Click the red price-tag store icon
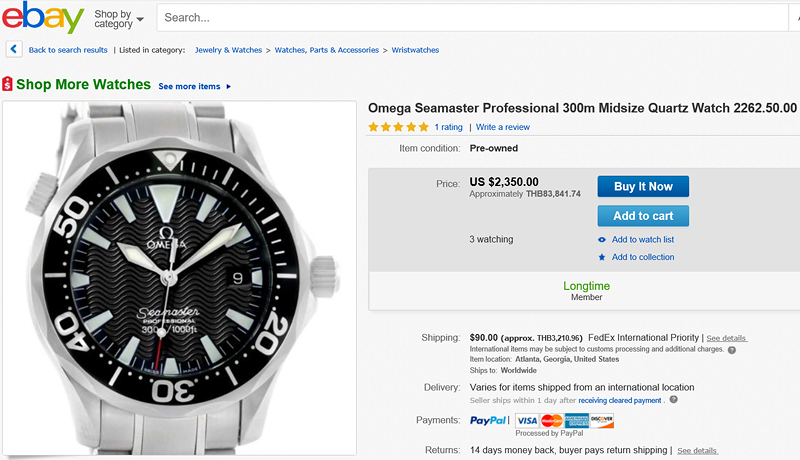 point(8,85)
